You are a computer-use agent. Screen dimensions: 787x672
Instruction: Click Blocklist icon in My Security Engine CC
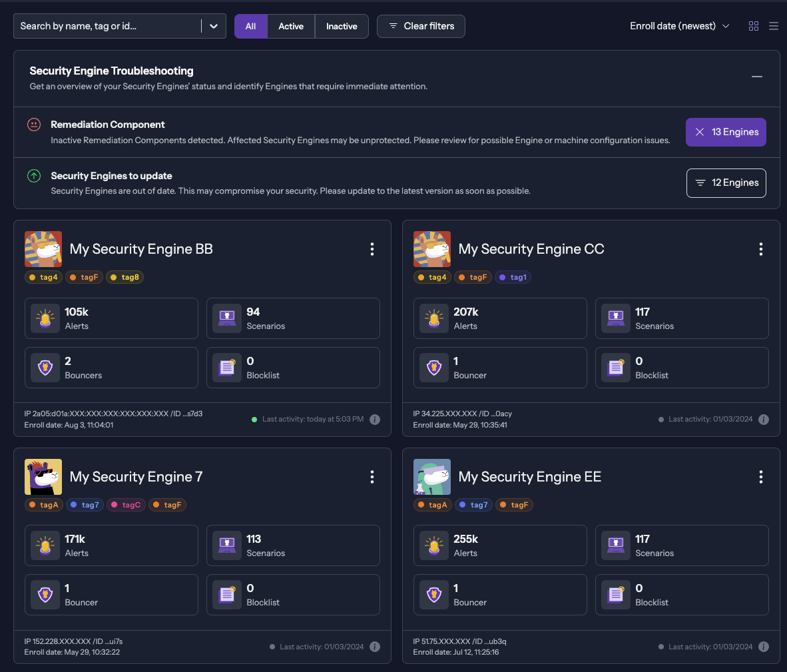[x=616, y=368]
